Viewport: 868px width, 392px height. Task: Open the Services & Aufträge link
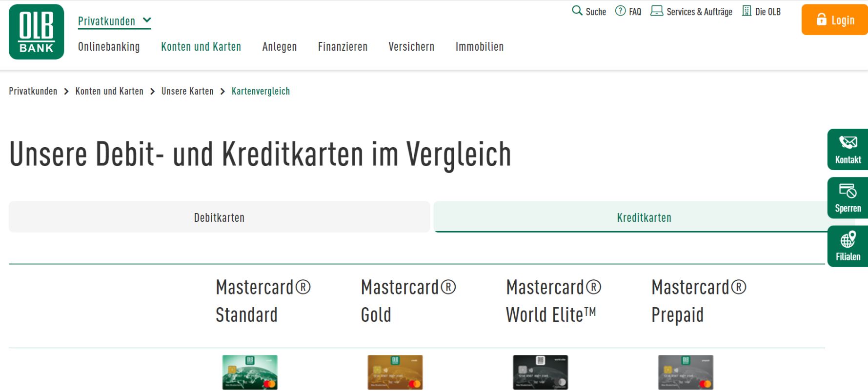tap(699, 12)
